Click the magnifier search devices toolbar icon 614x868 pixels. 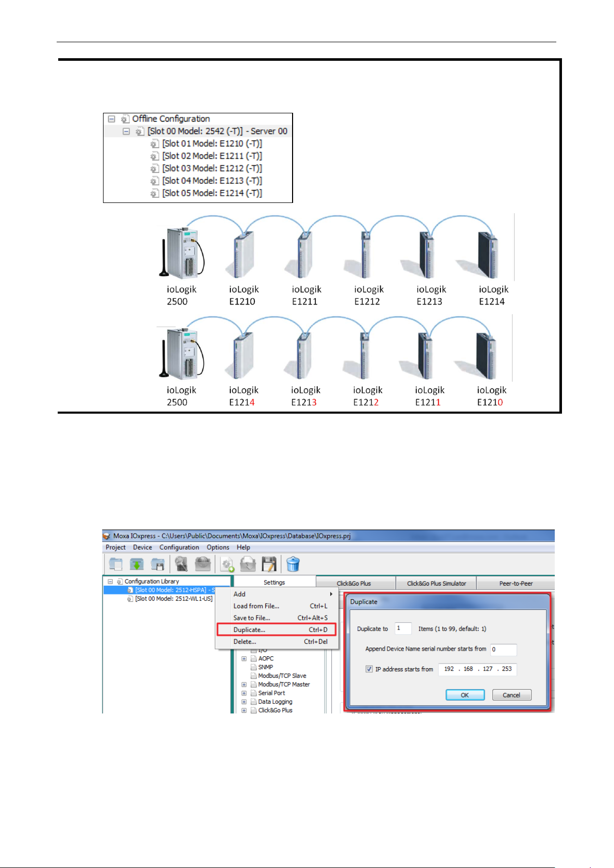(181, 564)
